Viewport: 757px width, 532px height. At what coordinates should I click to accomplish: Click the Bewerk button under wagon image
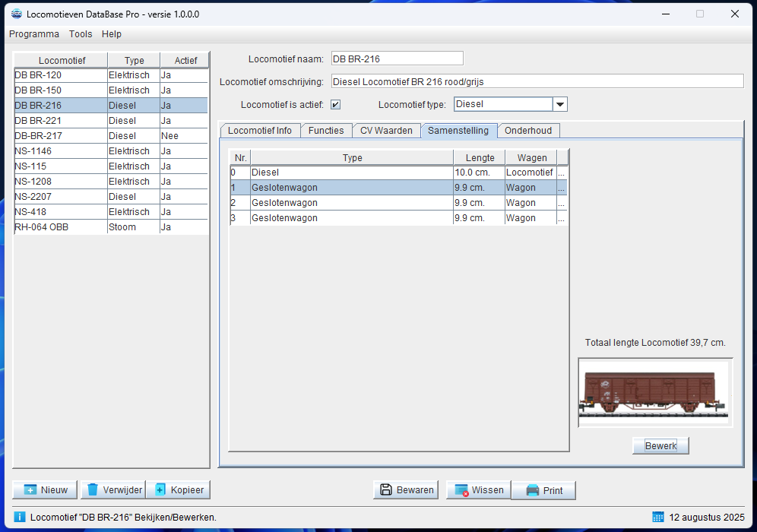[x=660, y=445]
